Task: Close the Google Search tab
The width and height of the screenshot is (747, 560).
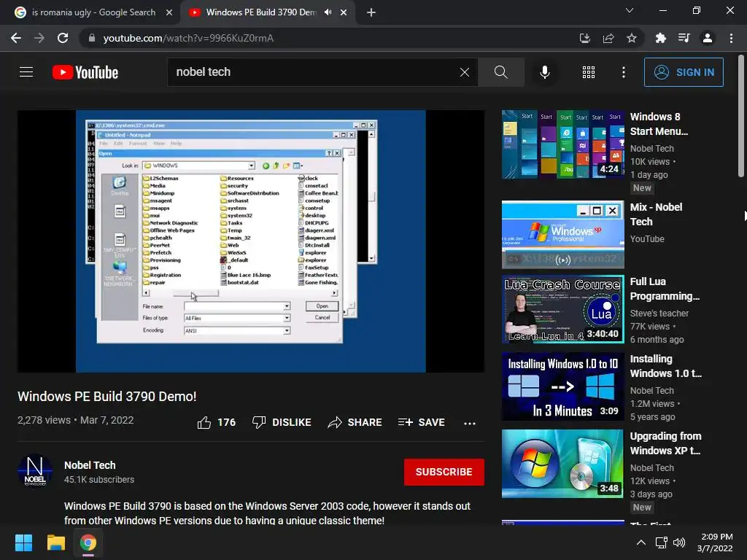Action: click(x=169, y=12)
